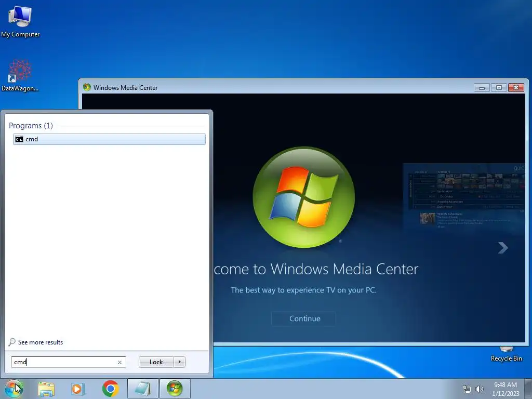
Task: Clear the search text with the X button
Action: (x=119, y=362)
